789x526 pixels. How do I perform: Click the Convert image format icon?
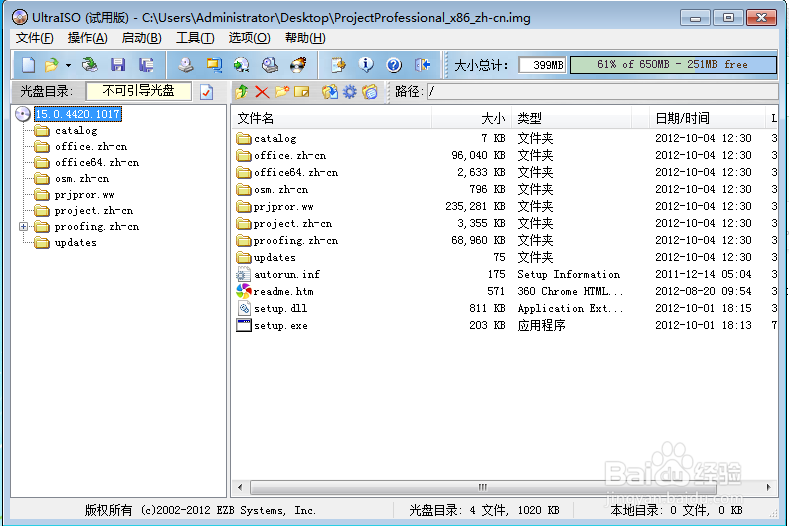pyautogui.click(x=214, y=65)
